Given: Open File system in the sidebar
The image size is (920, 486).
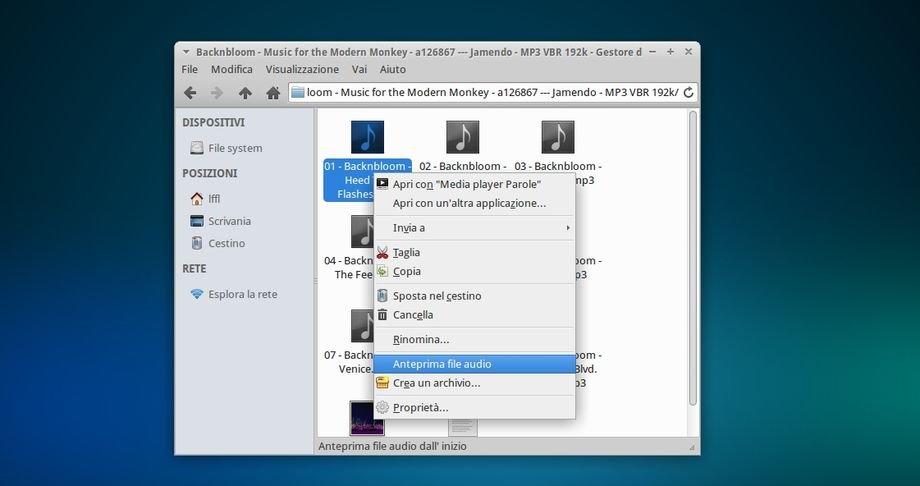Looking at the screenshot, I should (x=234, y=148).
